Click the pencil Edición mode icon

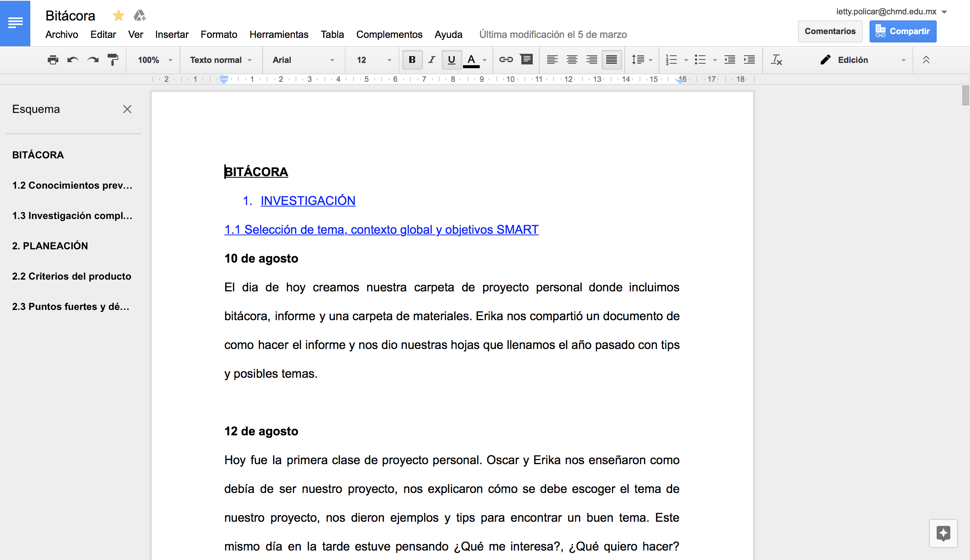[x=825, y=59]
